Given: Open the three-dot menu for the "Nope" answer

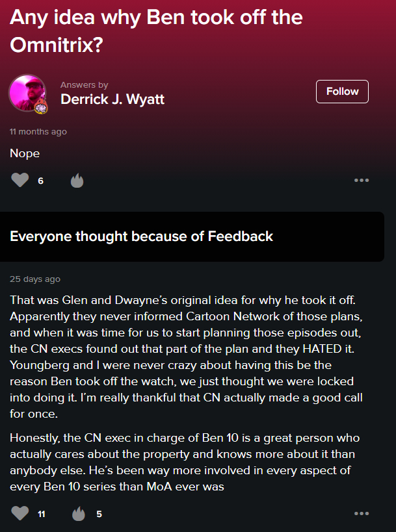Looking at the screenshot, I should (x=362, y=180).
